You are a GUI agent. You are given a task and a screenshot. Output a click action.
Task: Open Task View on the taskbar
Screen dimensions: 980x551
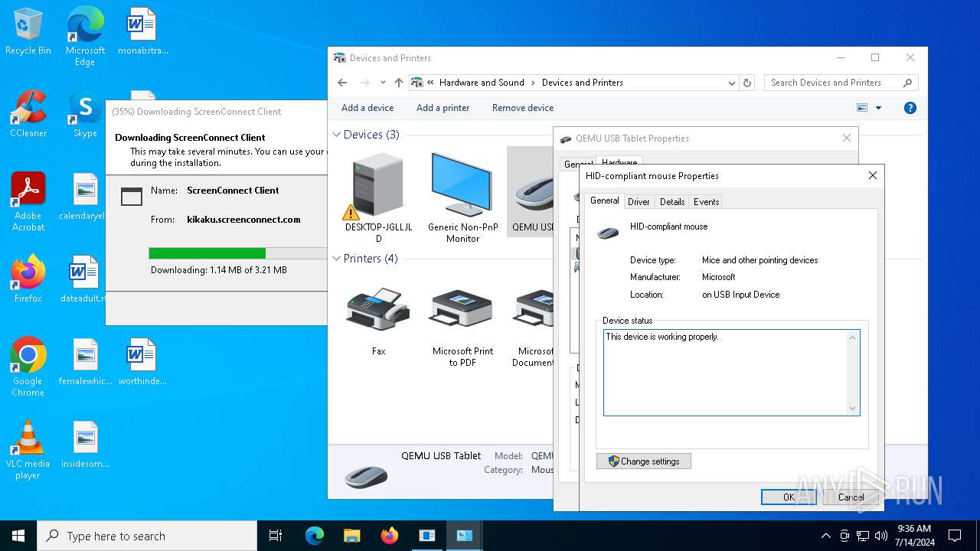coord(276,536)
